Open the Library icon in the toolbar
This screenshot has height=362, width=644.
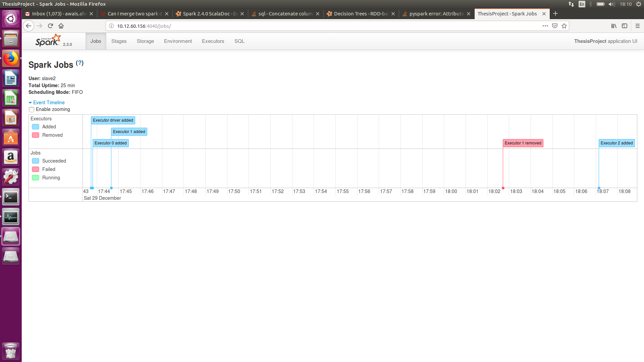(x=614, y=26)
